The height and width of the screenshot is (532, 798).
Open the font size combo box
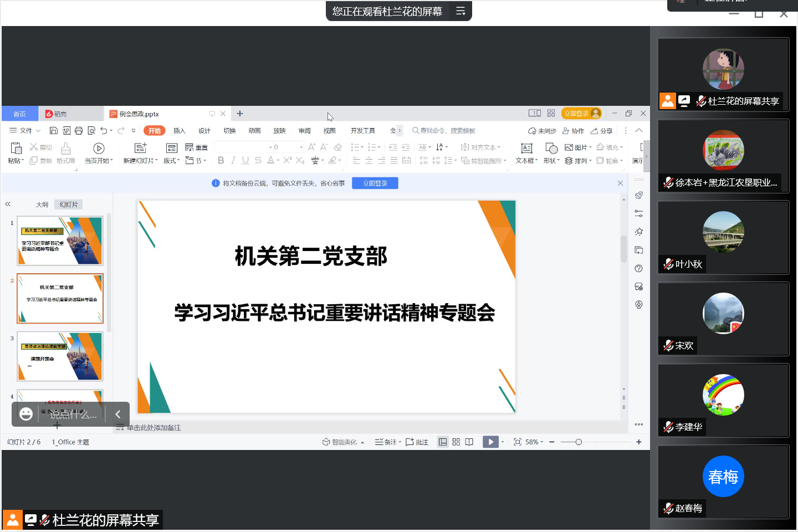289,147
